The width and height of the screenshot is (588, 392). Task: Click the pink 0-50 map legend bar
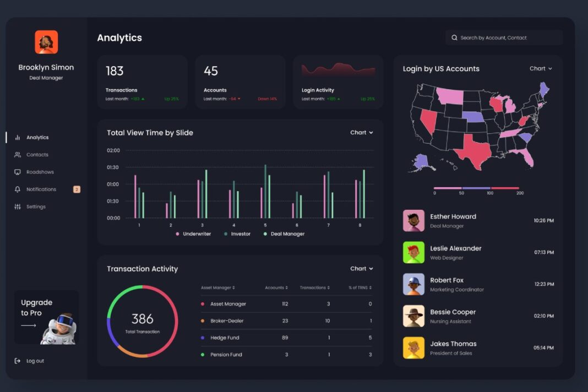448,188
